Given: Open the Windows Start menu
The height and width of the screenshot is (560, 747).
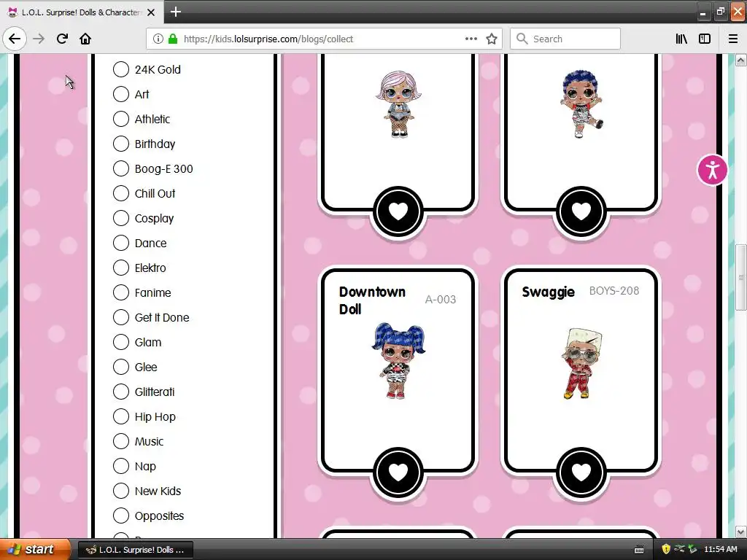Looking at the screenshot, I should click(35, 550).
